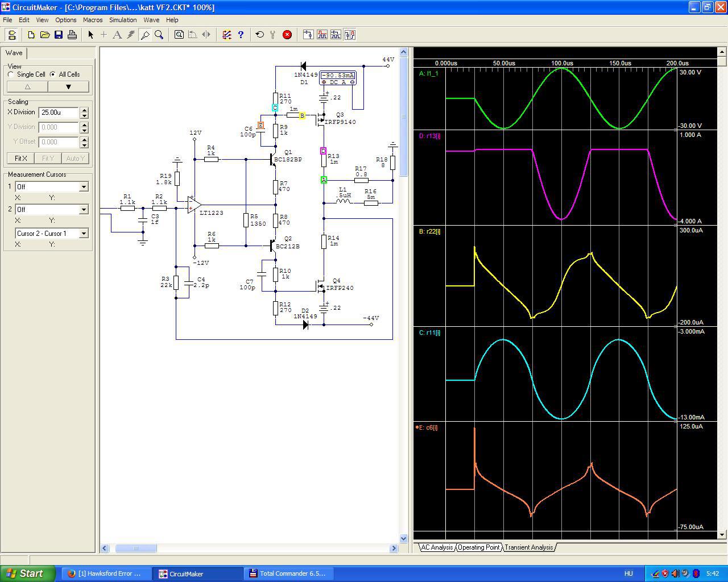
Task: Select the zoom magnifier tool
Action: (159, 35)
